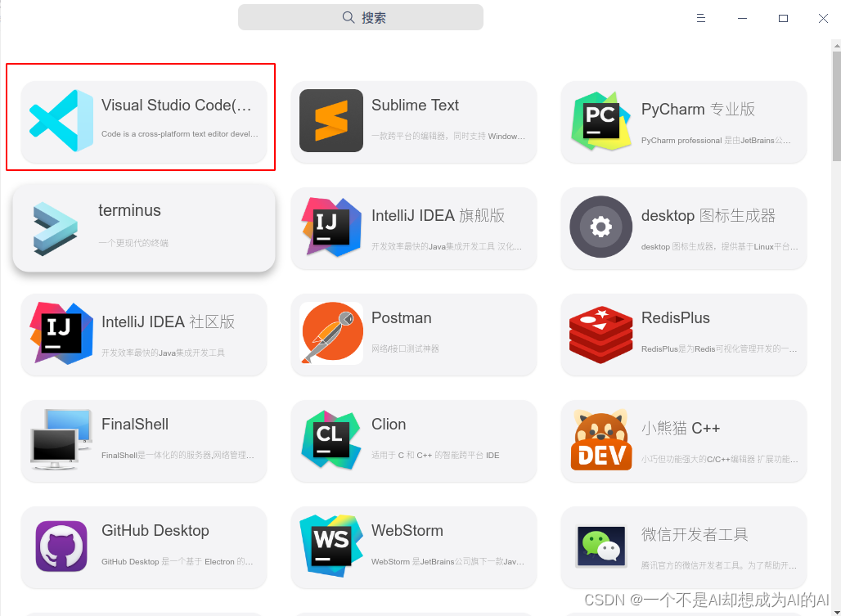Screen dimensions: 841x616
Task: Click the RedisPlus red cube icon
Action: tap(600, 335)
